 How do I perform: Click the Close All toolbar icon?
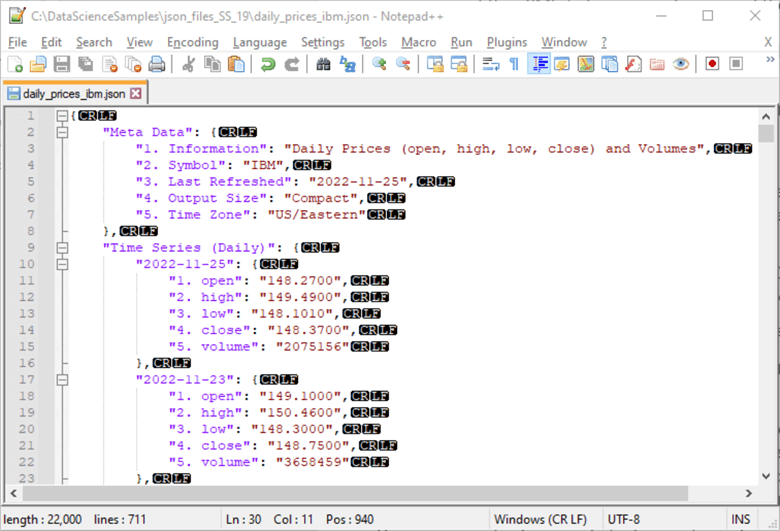pyautogui.click(x=133, y=64)
